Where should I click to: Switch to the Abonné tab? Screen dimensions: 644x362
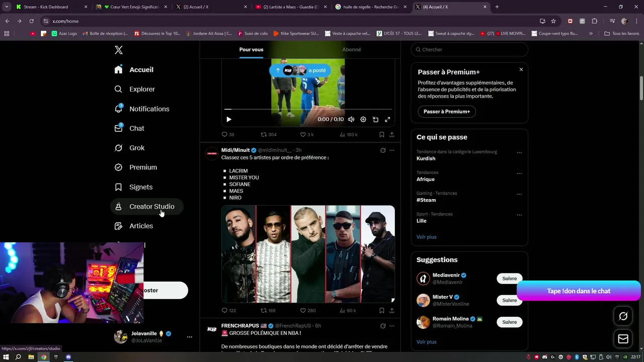351,49
